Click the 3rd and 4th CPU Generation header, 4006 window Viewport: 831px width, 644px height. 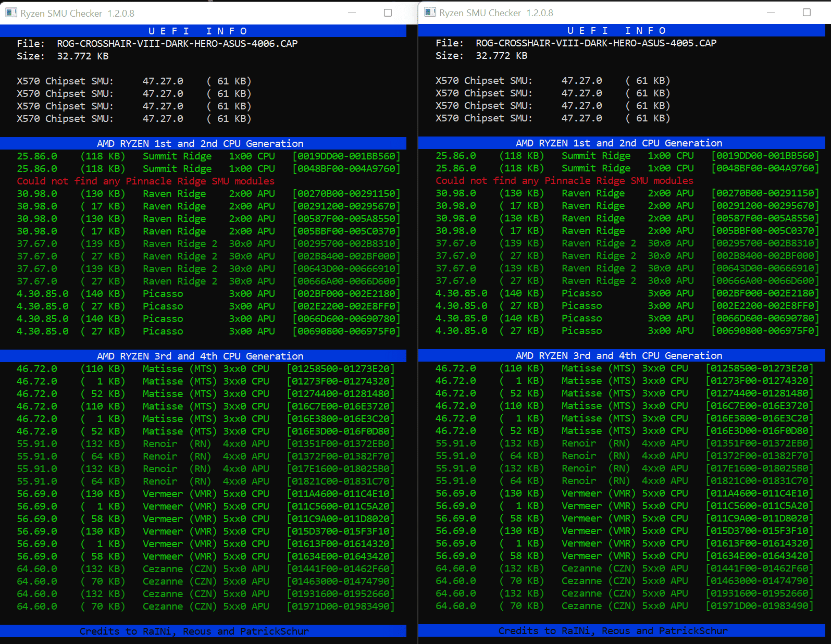203,356
